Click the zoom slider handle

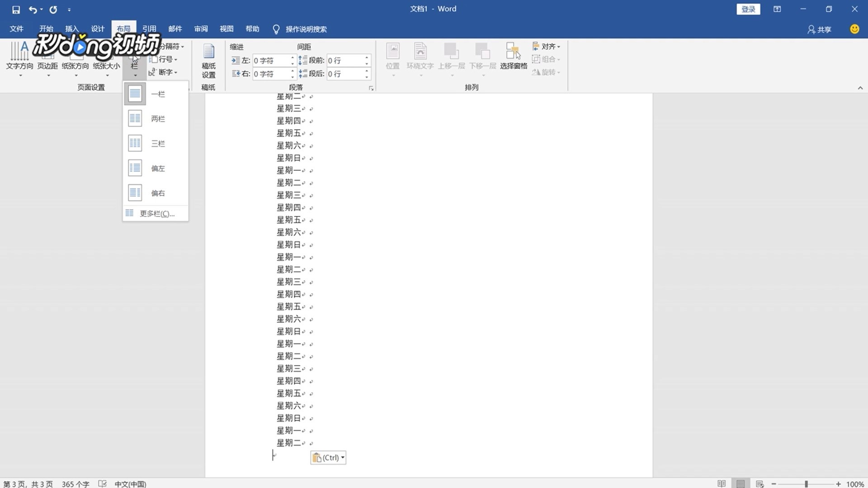tap(806, 483)
